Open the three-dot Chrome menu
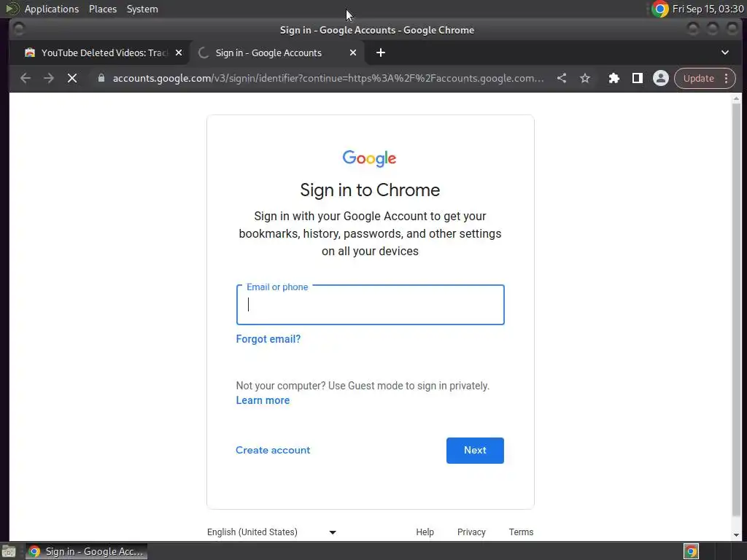Screen dimensions: 747x560 pos(726,78)
